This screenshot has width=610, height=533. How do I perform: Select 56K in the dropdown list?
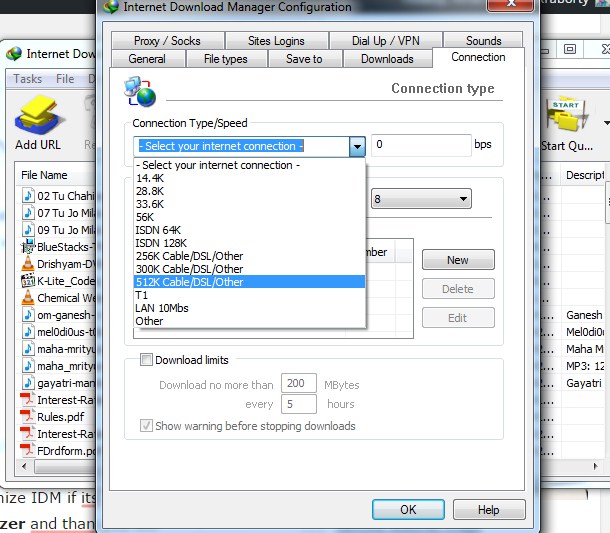[x=249, y=217]
